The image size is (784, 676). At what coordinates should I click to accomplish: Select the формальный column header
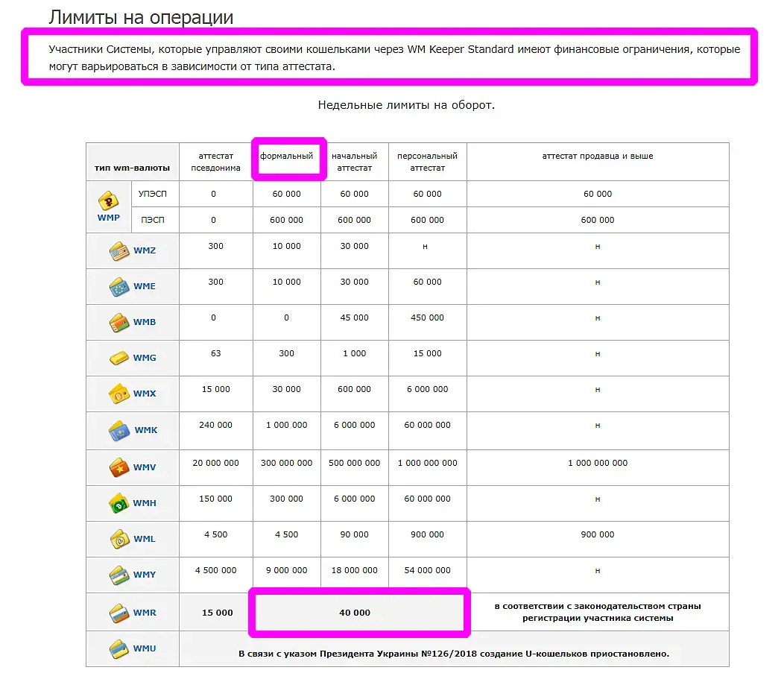286,156
